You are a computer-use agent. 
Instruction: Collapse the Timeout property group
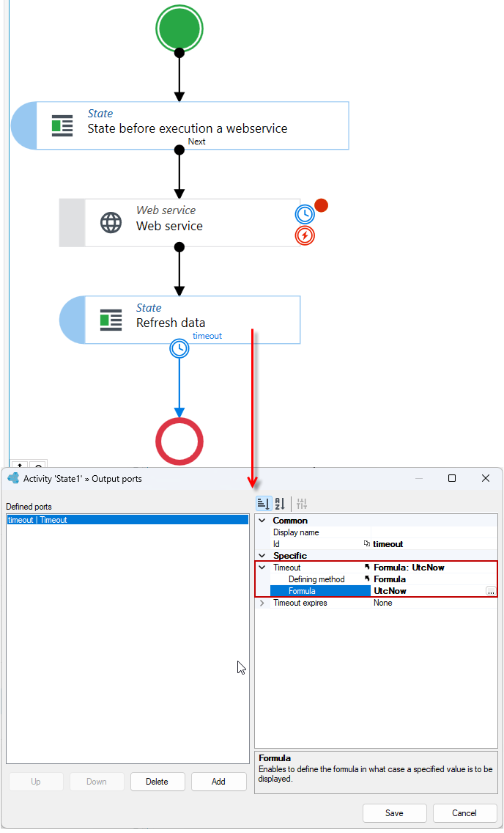pos(262,568)
